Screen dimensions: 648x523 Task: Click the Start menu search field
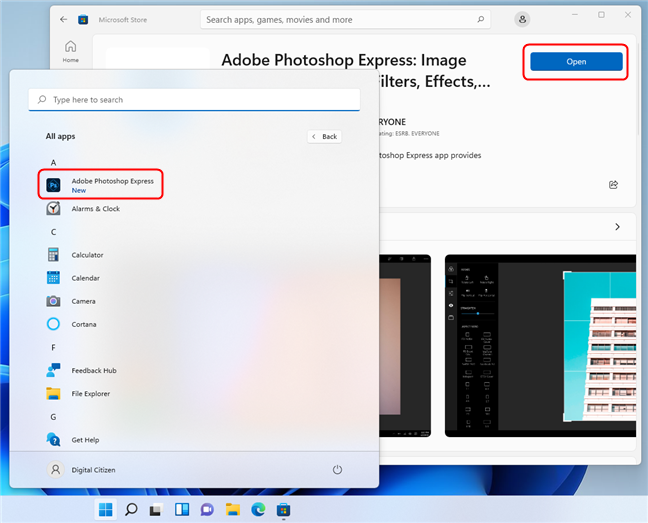pyautogui.click(x=194, y=100)
